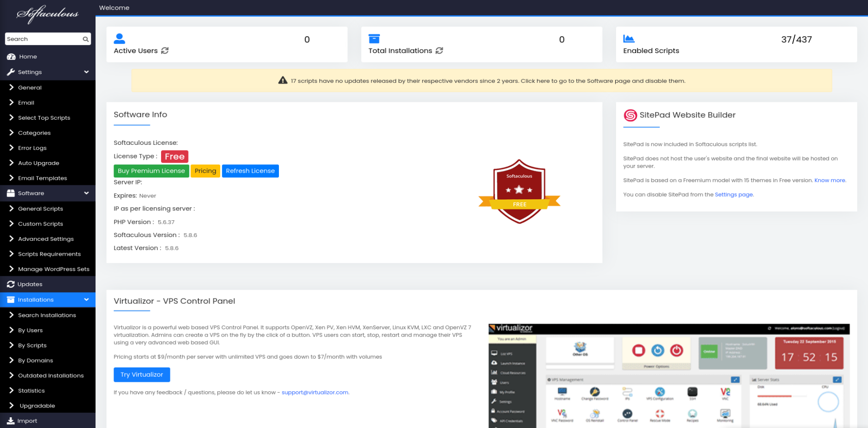Switch to the Welcome tab

[114, 7]
